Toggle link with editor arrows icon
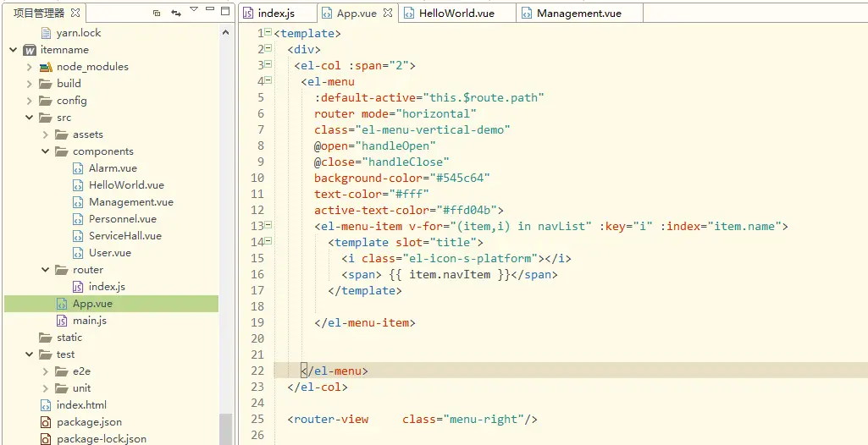 (175, 13)
